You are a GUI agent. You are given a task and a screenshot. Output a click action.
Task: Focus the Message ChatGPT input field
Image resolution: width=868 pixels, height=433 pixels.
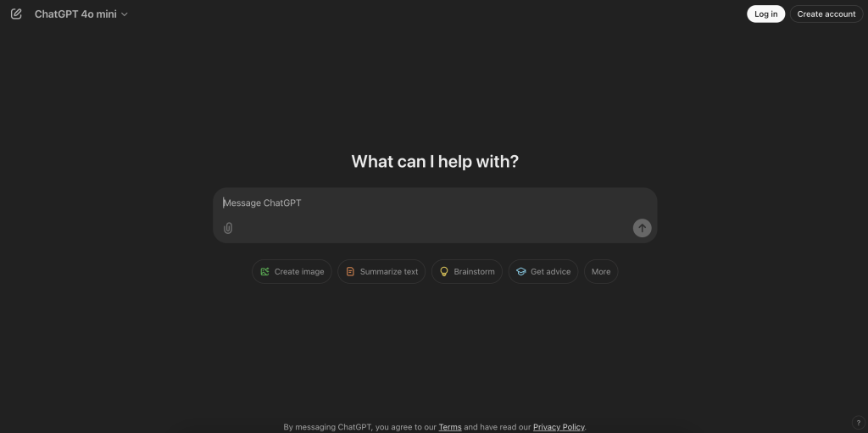pyautogui.click(x=424, y=203)
